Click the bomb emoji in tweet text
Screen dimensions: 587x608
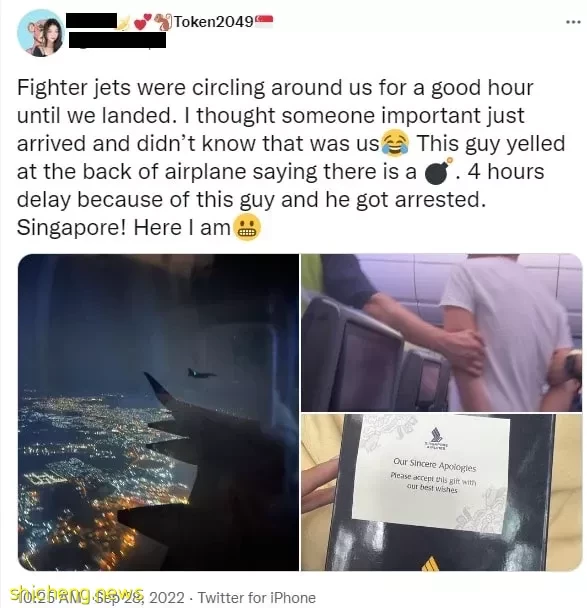[438, 171]
